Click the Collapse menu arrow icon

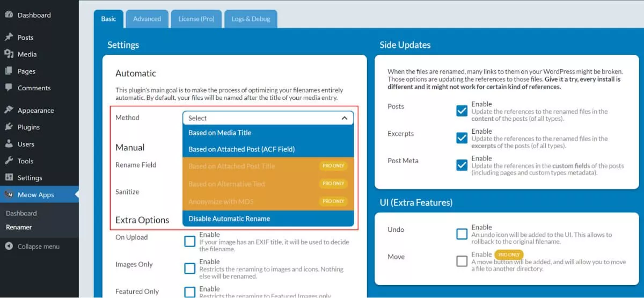(9, 246)
